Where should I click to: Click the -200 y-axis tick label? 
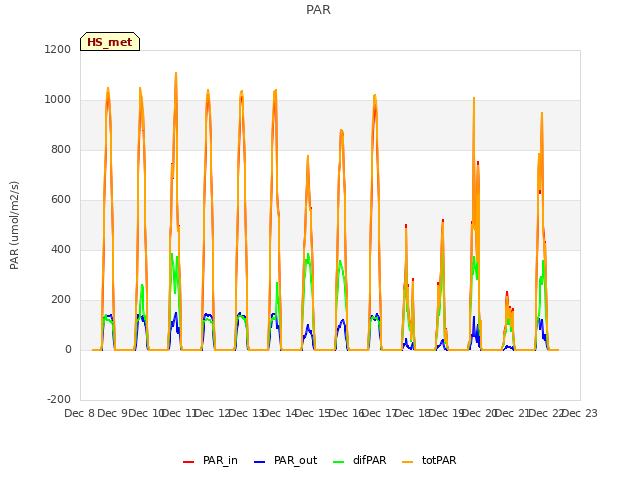[59, 399]
